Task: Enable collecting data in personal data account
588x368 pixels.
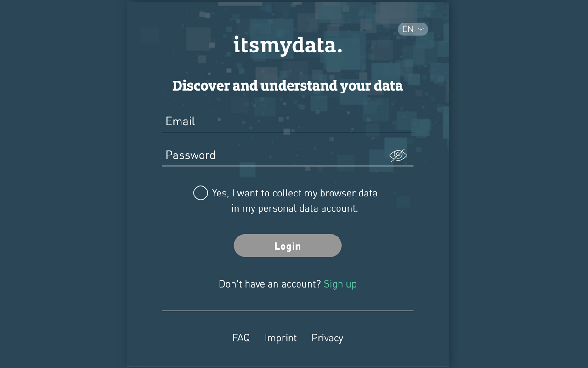Action: click(200, 193)
